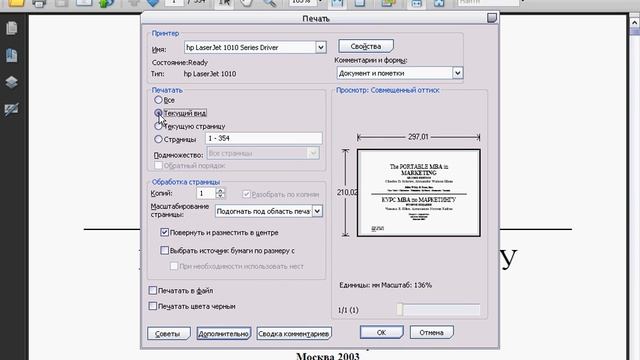Click the 'Состояние:Ready' status text
Viewport: 640px width, 360px height.
pyautogui.click(x=180, y=62)
